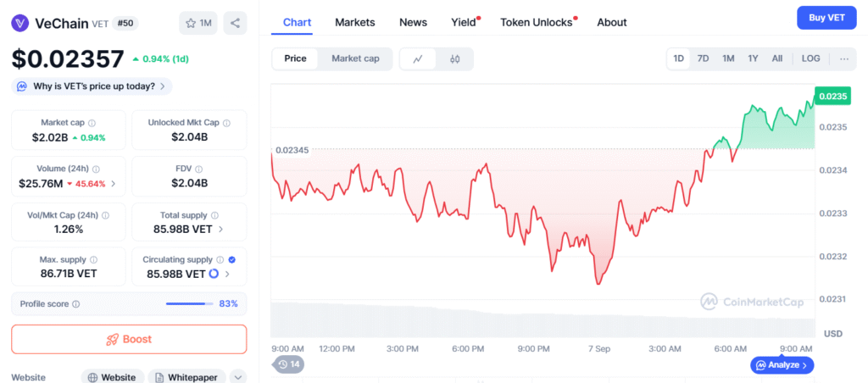Screen dimensions: 868x383
Task: Add VeChain to watchlist via star button
Action: point(198,23)
